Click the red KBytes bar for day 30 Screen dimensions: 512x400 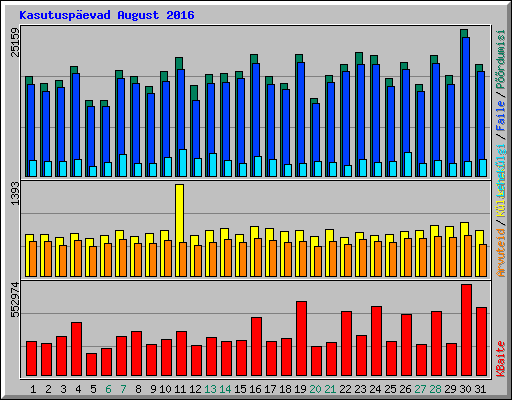(x=466, y=330)
